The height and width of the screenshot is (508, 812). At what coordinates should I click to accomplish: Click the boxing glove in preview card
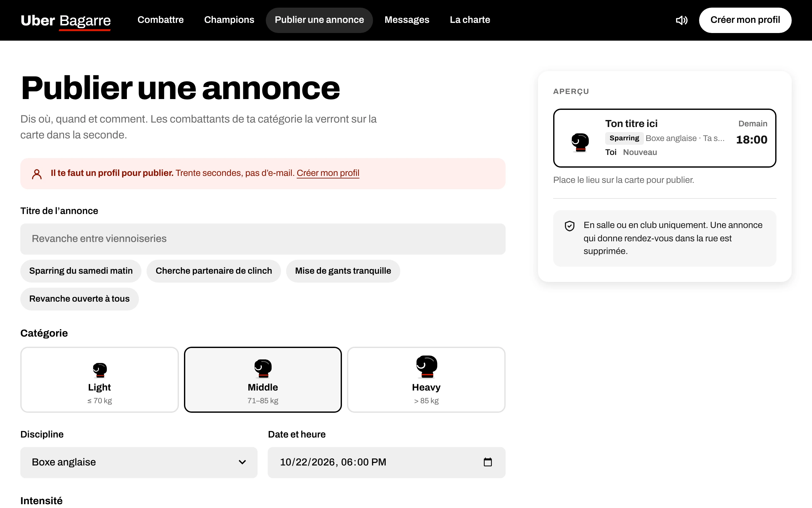[x=580, y=143]
